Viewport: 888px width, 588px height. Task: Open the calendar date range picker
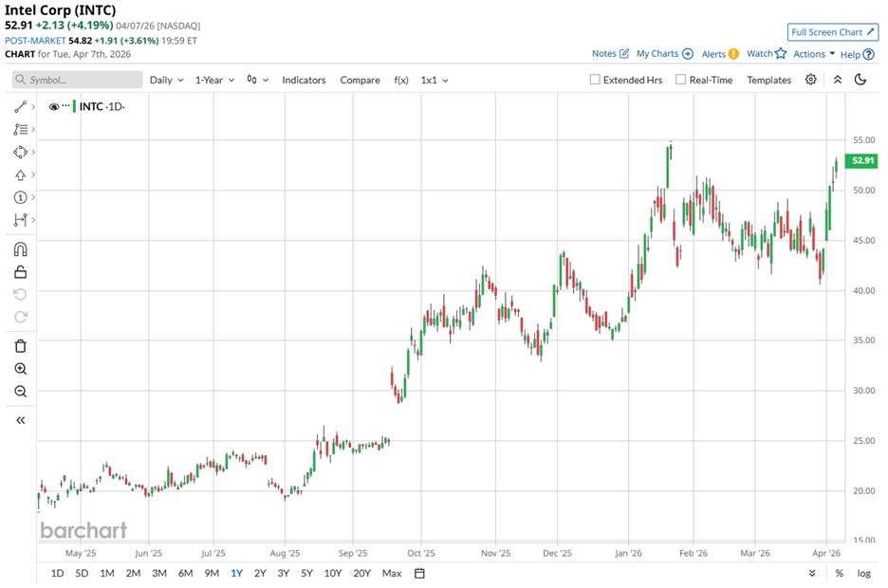pos(419,573)
